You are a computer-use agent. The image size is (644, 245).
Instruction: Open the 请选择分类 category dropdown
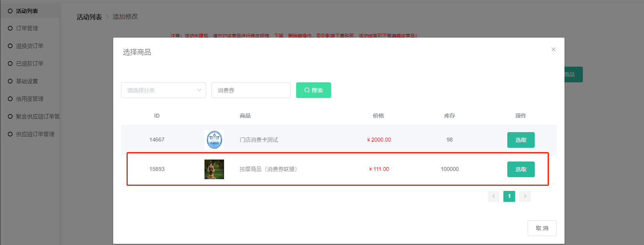tap(163, 90)
